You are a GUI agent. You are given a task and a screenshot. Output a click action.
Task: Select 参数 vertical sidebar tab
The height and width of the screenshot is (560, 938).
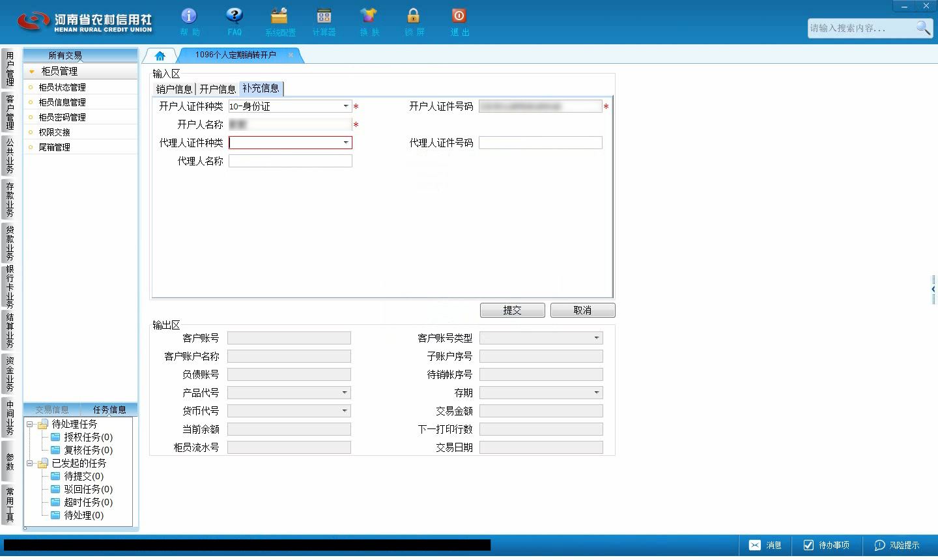click(x=9, y=461)
